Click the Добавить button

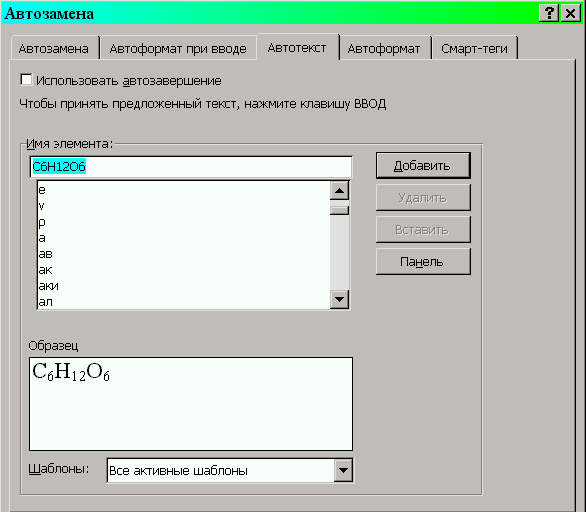tap(423, 165)
